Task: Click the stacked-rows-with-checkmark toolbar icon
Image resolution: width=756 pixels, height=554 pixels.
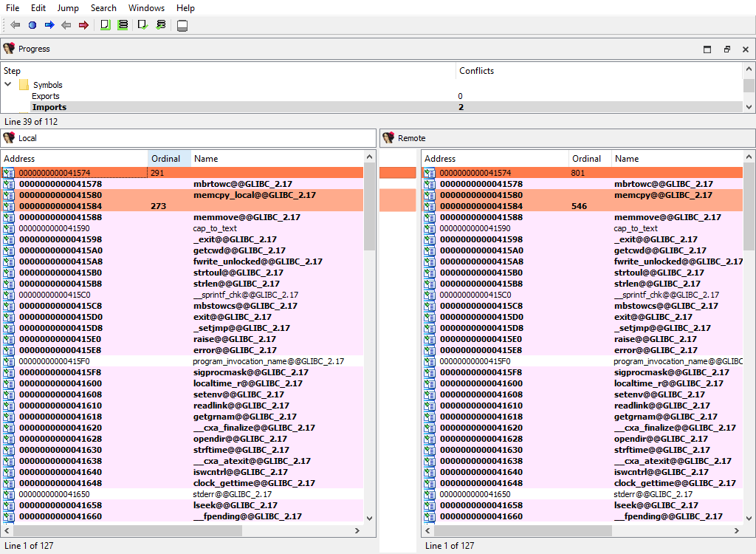Action: (x=161, y=25)
